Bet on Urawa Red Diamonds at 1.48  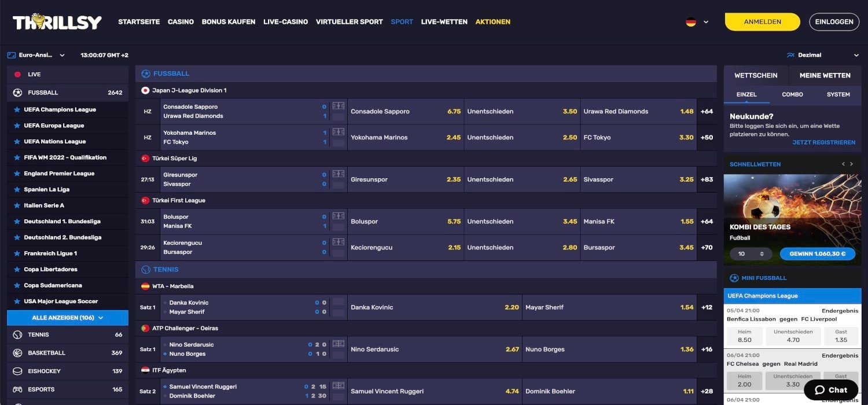(x=638, y=112)
